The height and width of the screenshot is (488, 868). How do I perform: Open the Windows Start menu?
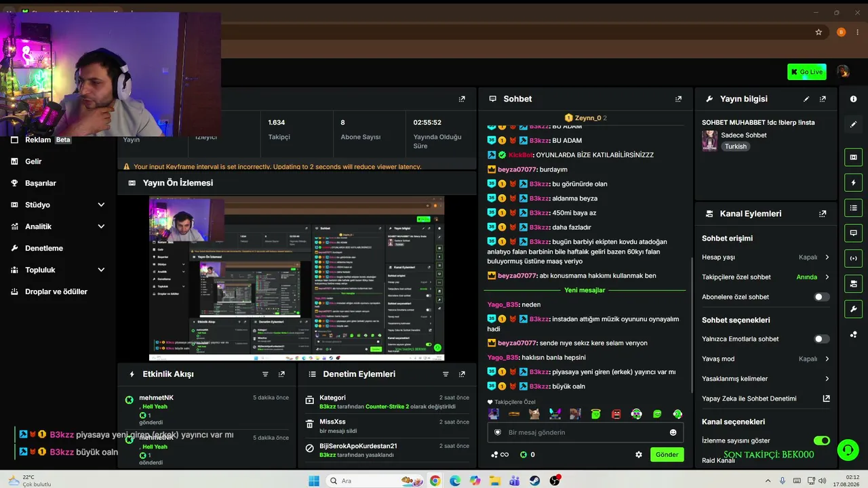pyautogui.click(x=314, y=481)
